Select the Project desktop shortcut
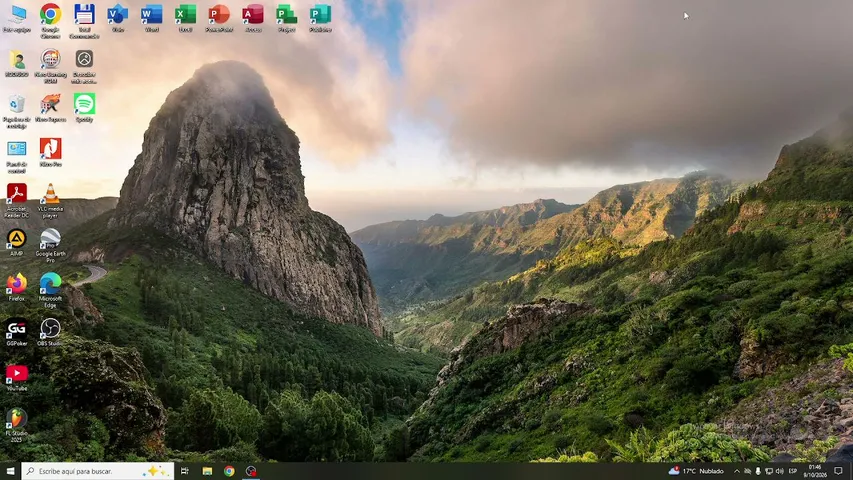Viewport: 853px width, 480px height. click(x=286, y=19)
